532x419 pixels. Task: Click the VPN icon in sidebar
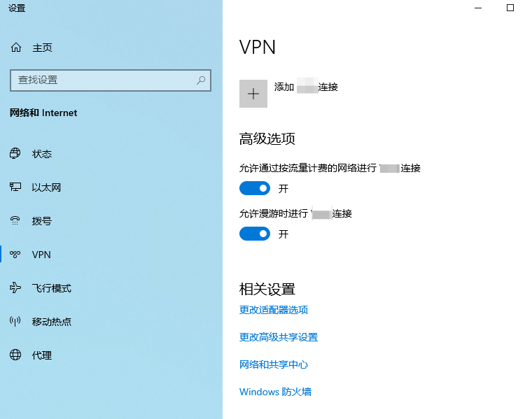point(15,255)
